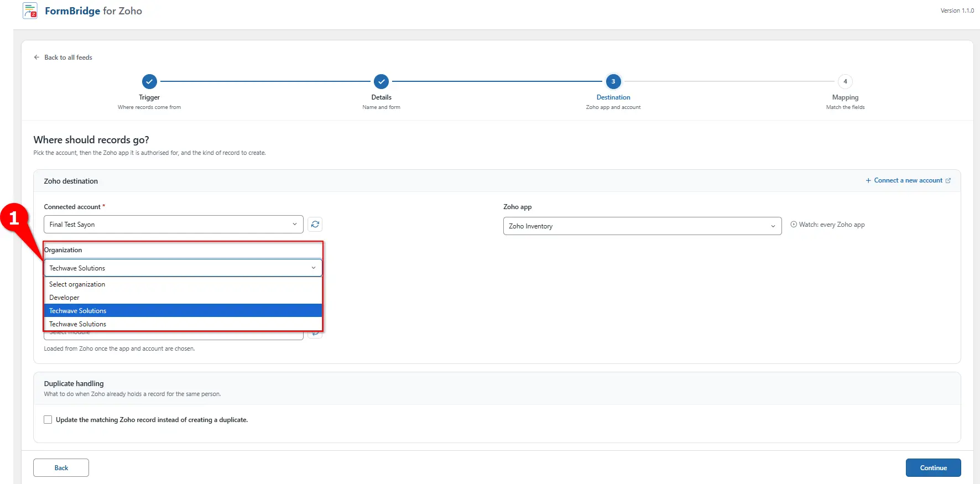The height and width of the screenshot is (484, 980).
Task: Click the Zoho destination section heading
Action: [71, 181]
